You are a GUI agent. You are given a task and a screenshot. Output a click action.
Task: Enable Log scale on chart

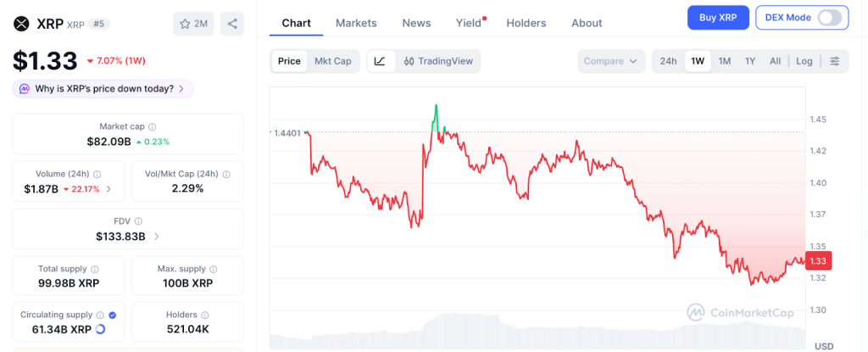804,61
